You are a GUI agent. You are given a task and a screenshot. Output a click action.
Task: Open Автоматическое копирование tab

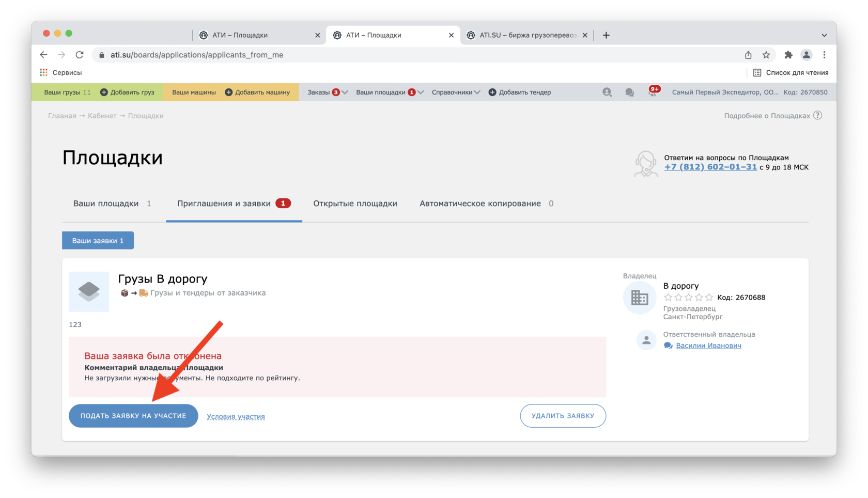(x=486, y=204)
